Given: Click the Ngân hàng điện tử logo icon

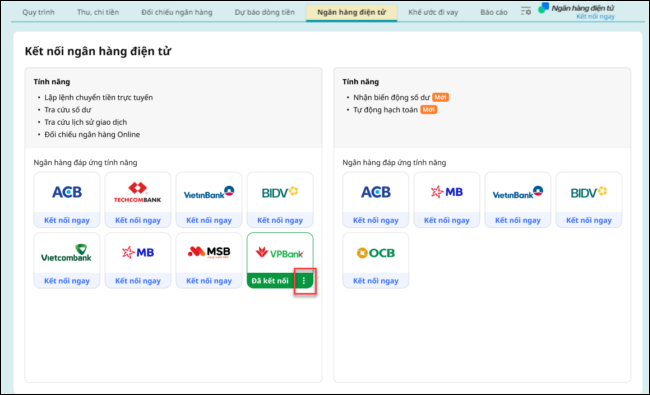Looking at the screenshot, I should (x=543, y=8).
